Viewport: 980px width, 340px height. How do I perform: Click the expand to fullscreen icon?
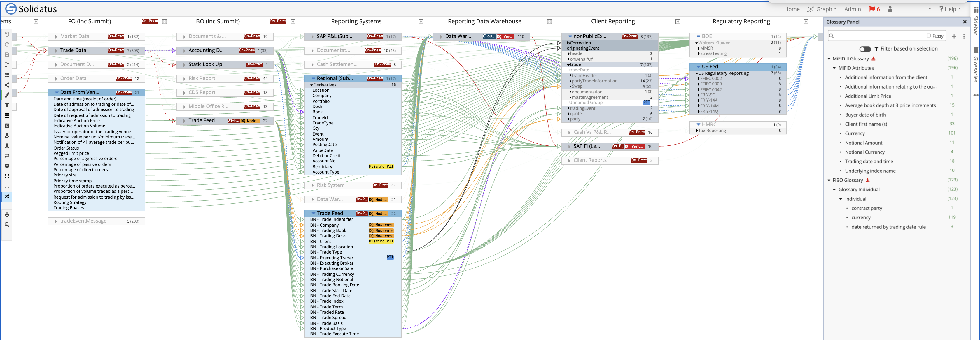pyautogui.click(x=7, y=176)
